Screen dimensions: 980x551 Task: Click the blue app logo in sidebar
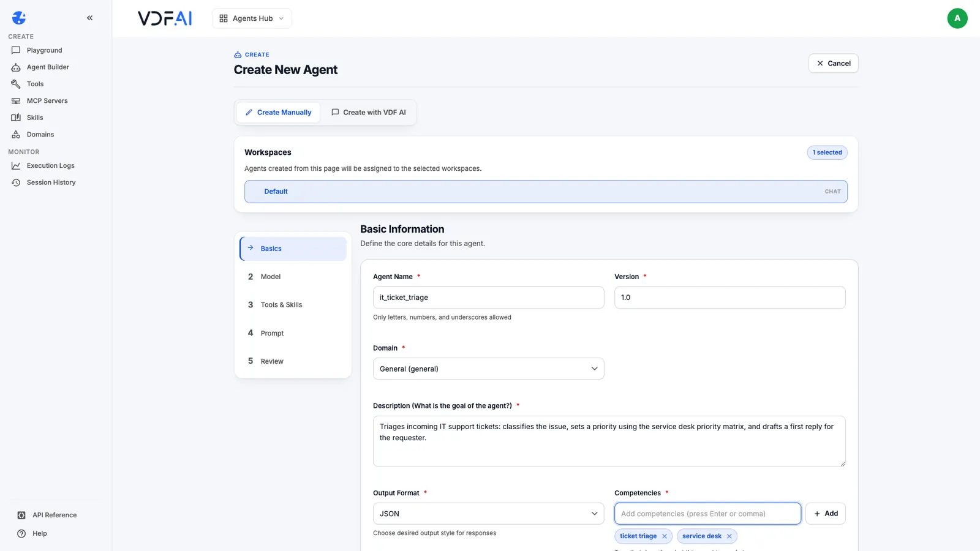(19, 18)
